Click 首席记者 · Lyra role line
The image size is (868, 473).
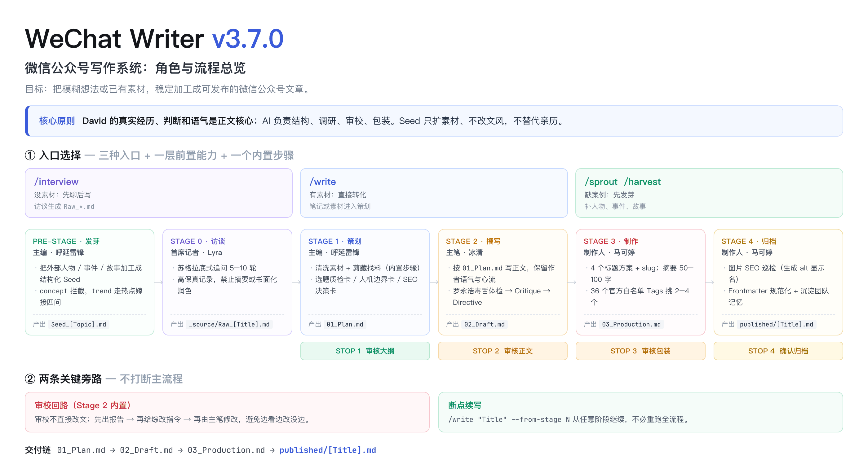(196, 252)
